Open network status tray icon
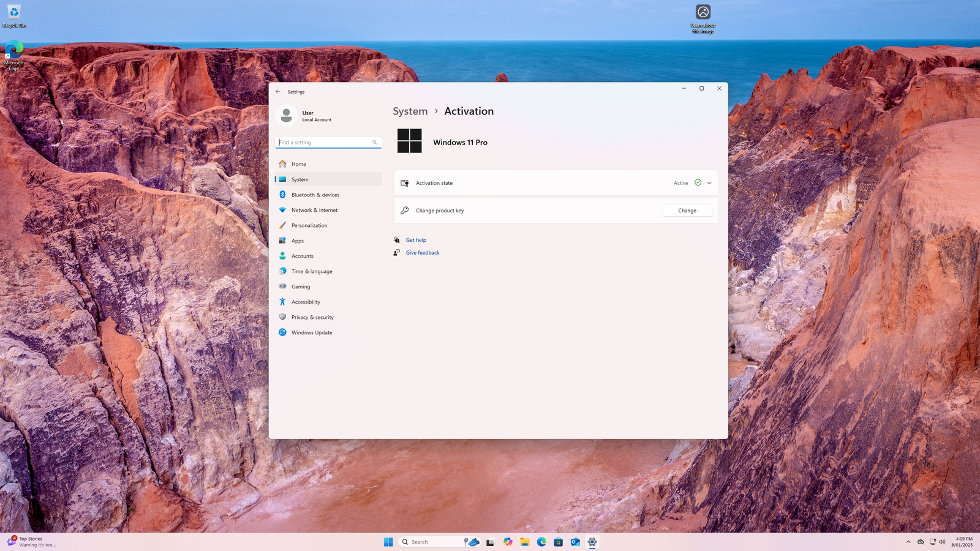The height and width of the screenshot is (551, 980). [932, 542]
